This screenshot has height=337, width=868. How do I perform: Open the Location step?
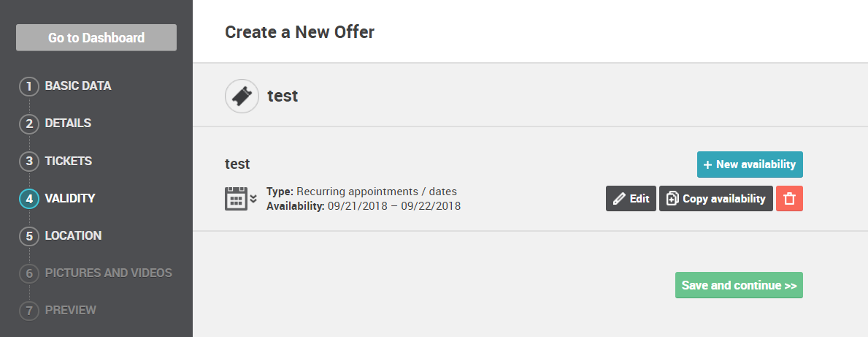73,235
